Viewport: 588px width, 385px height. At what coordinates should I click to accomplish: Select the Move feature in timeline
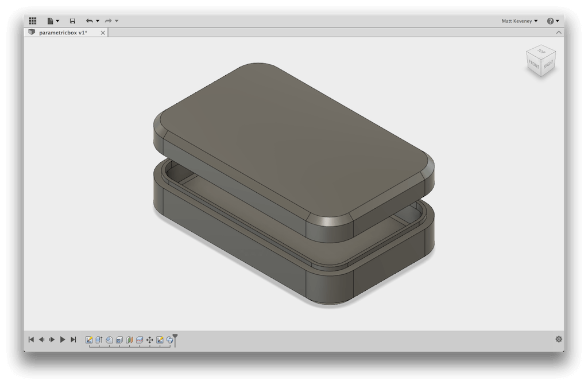tap(149, 340)
